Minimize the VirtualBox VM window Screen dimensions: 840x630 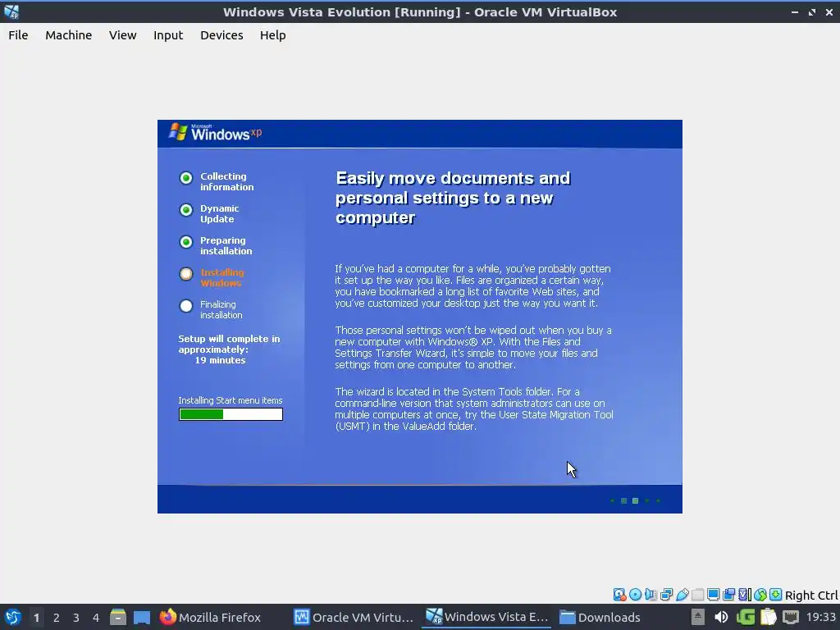coord(795,11)
